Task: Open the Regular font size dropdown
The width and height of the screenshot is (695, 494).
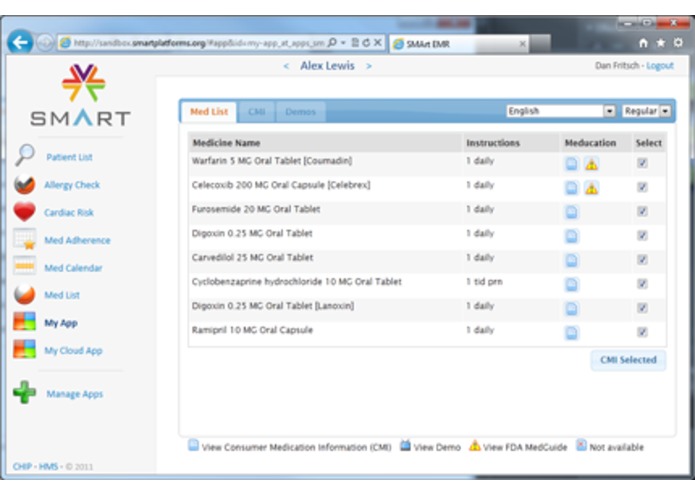Action: click(646, 111)
